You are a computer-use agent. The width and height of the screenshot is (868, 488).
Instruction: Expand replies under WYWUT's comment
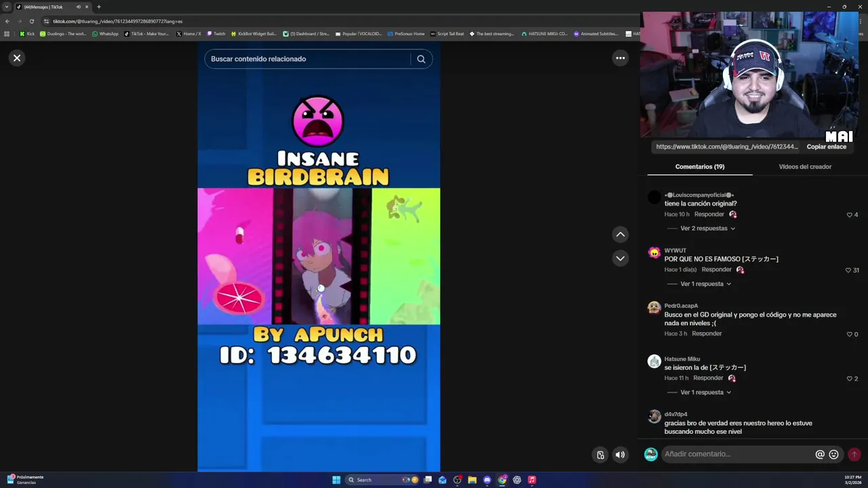[x=705, y=284]
